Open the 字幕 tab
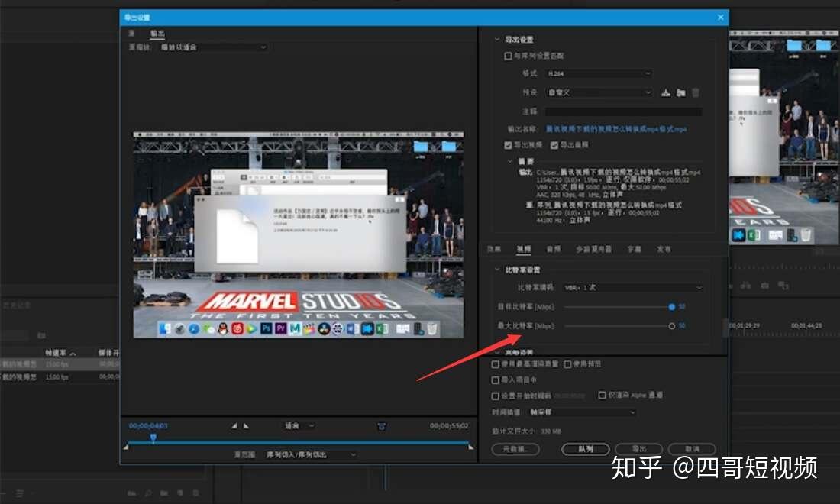 pos(634,249)
